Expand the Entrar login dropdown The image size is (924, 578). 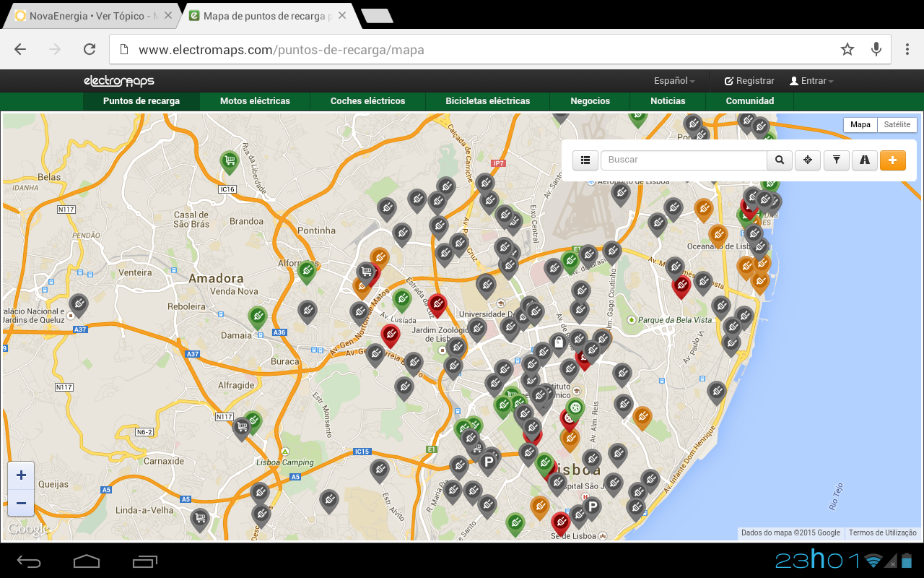pos(811,81)
